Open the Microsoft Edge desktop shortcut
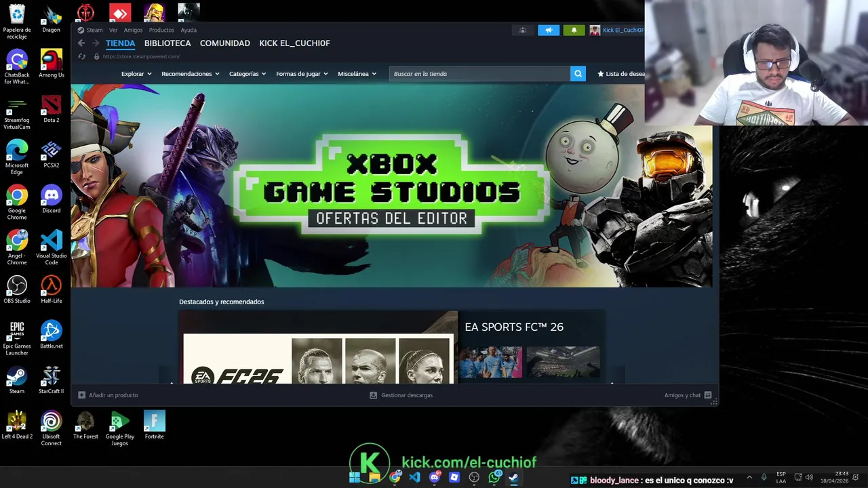Viewport: 868px width, 488px height. 17,158
